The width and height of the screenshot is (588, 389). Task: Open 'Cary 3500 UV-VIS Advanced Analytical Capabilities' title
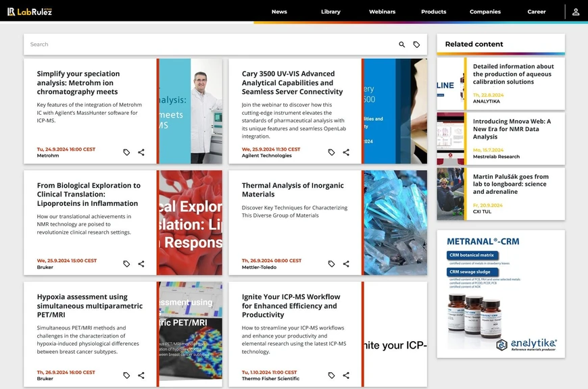click(292, 83)
